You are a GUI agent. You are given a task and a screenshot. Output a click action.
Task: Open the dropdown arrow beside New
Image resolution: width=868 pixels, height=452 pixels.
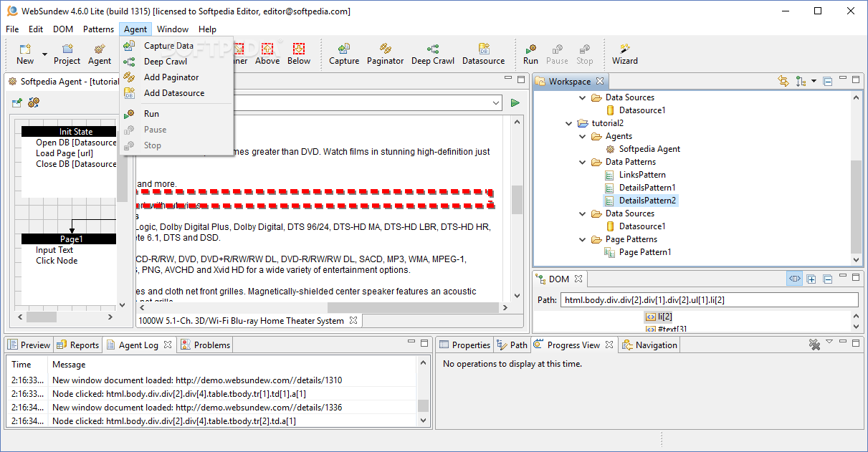[x=44, y=54]
